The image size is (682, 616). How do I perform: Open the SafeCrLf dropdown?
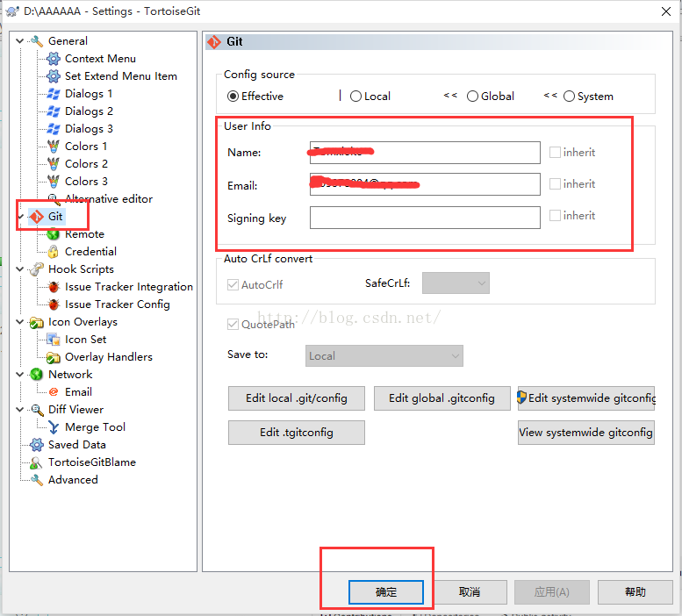coord(456,283)
